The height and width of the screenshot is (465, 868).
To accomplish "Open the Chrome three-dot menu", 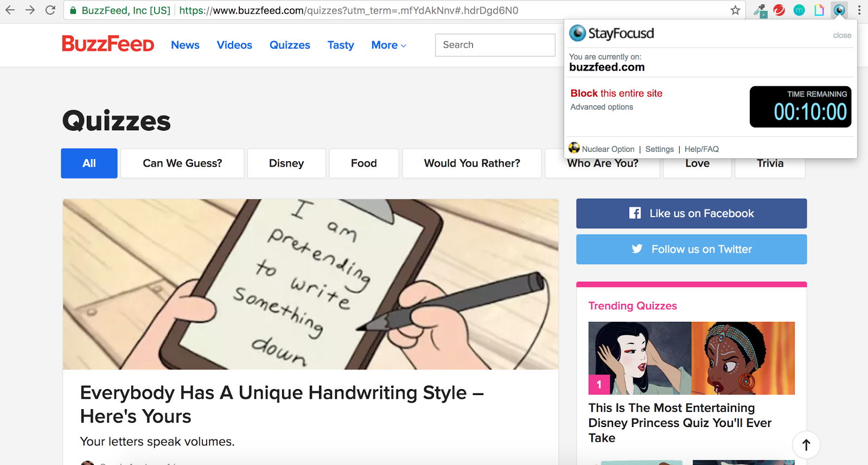I will 859,10.
